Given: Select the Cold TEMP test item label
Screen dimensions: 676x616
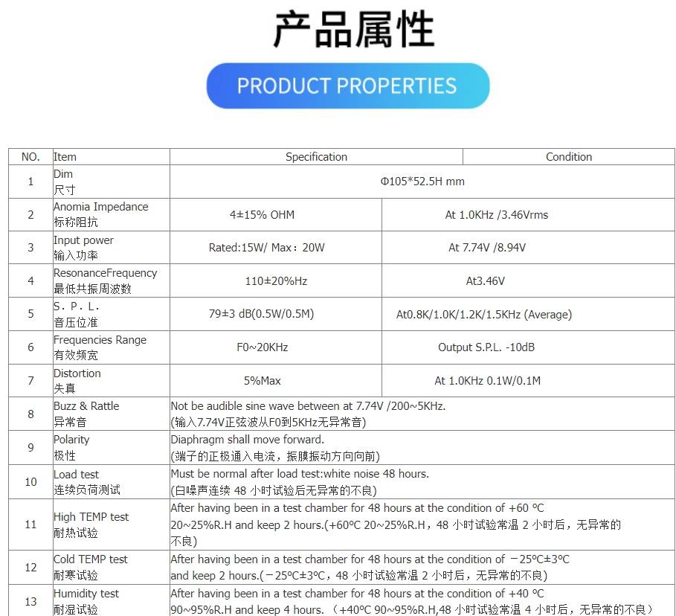Looking at the screenshot, I should (x=90, y=559).
